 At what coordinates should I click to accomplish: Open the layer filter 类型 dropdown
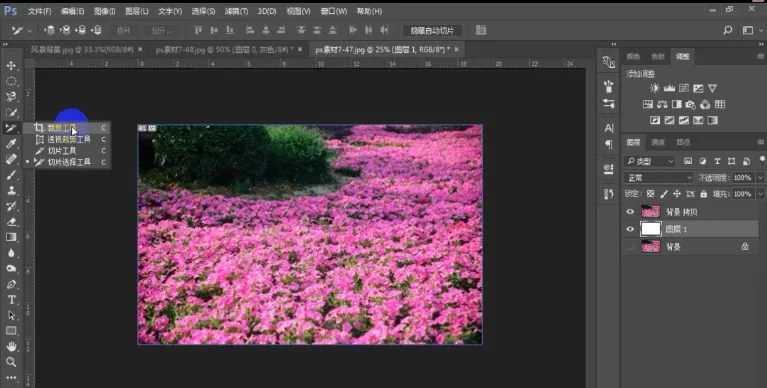pyautogui.click(x=649, y=161)
